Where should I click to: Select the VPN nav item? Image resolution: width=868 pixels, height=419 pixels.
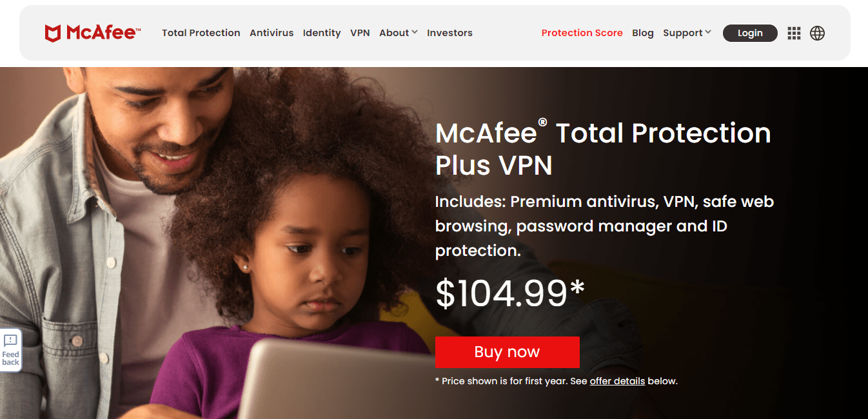[x=360, y=33]
